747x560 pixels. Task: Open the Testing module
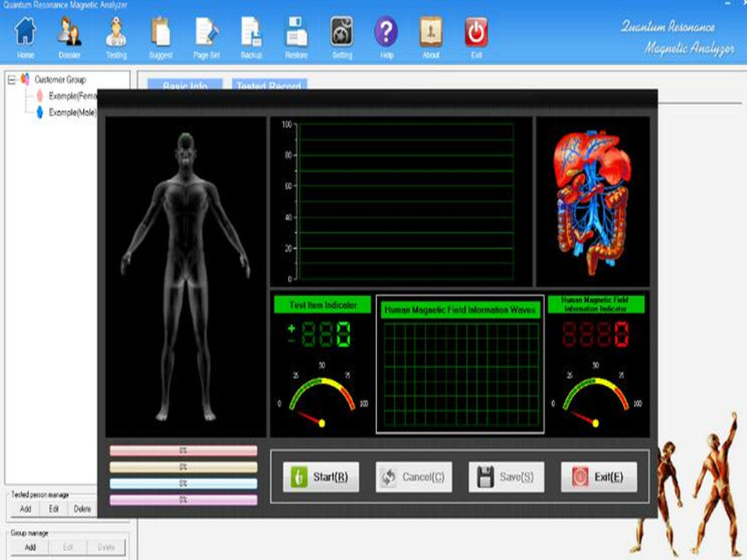(x=116, y=34)
